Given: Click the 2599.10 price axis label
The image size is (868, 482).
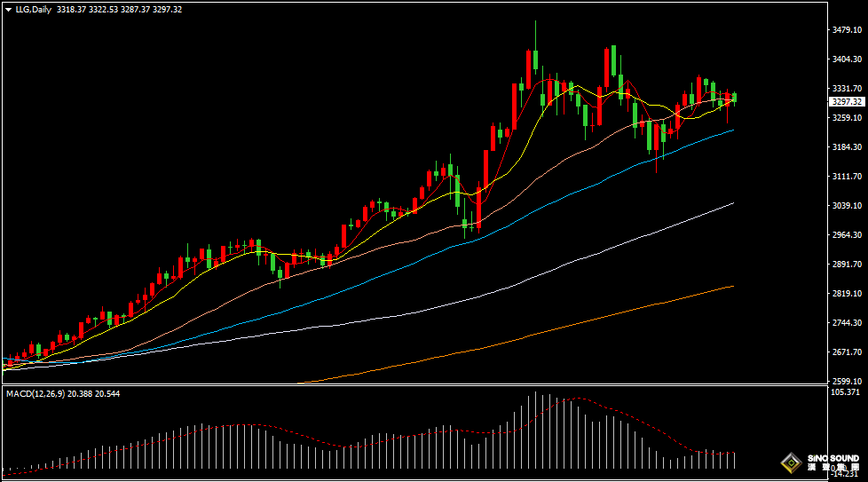Looking at the screenshot, I should coord(847,381).
